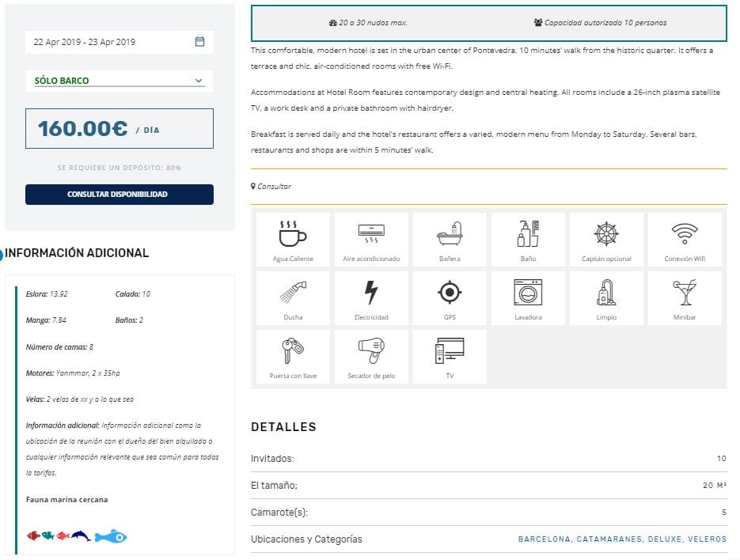Click the Capitán opcional ship wheel icon
The image size is (740, 560).
606,234
